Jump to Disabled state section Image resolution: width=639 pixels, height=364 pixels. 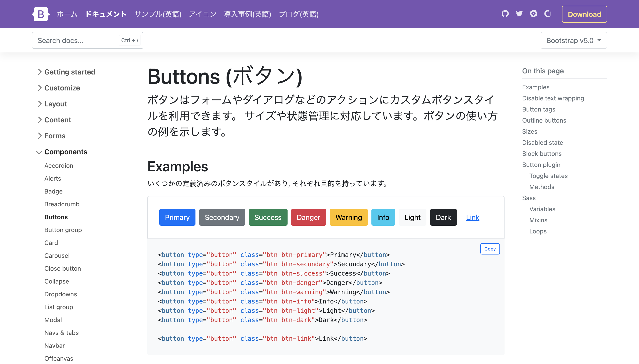click(542, 143)
